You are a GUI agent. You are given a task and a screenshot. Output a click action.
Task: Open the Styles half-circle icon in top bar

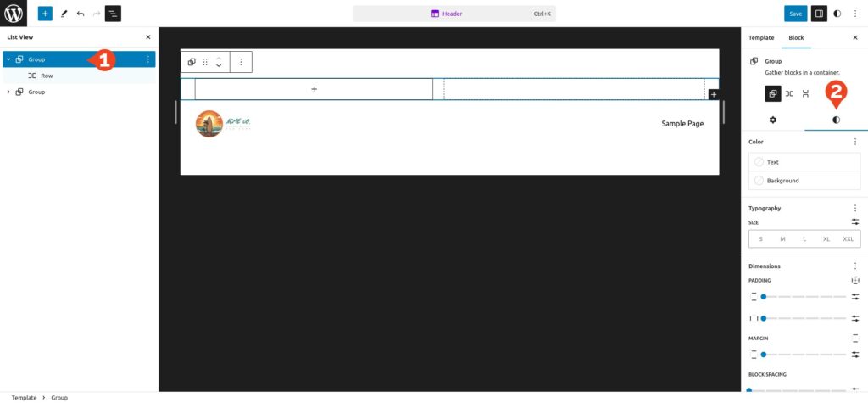[x=838, y=14]
